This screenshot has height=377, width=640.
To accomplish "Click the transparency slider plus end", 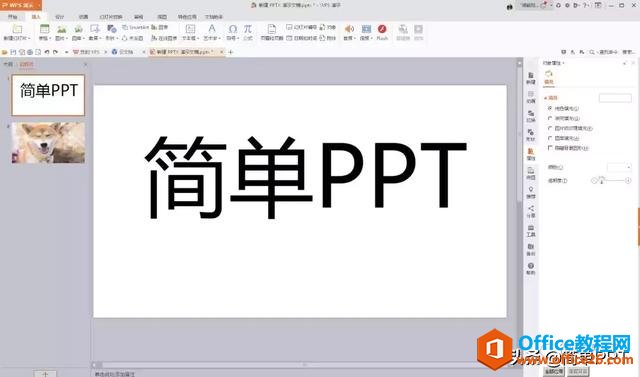I will [628, 180].
